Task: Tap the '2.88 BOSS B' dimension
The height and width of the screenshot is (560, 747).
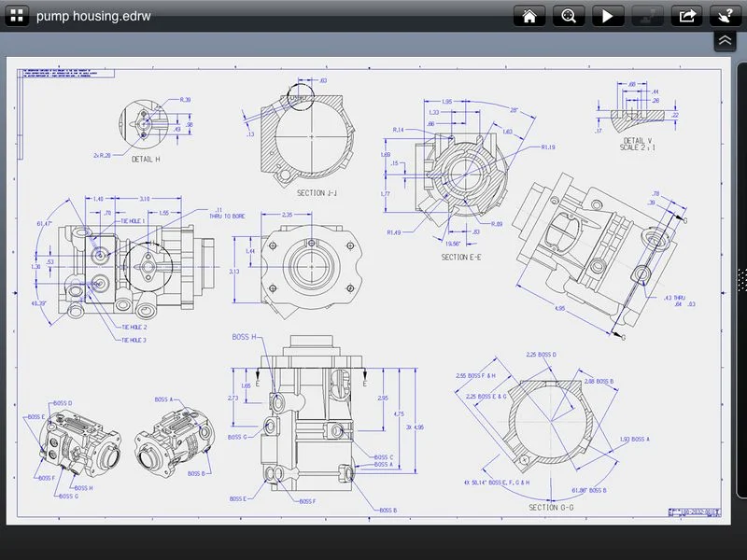Action: pyautogui.click(x=599, y=382)
